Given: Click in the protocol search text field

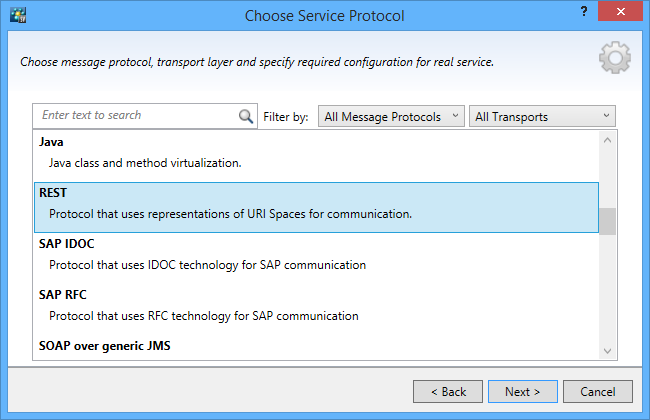Looking at the screenshot, I should pyautogui.click(x=135, y=116).
